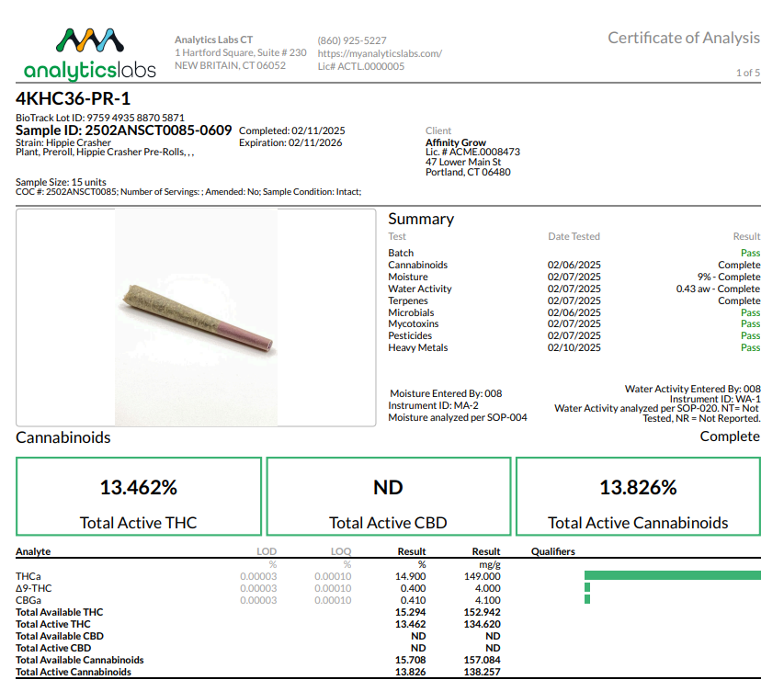Click the phone number (860) 925-5227
This screenshot has height=691, width=784.
point(352,40)
